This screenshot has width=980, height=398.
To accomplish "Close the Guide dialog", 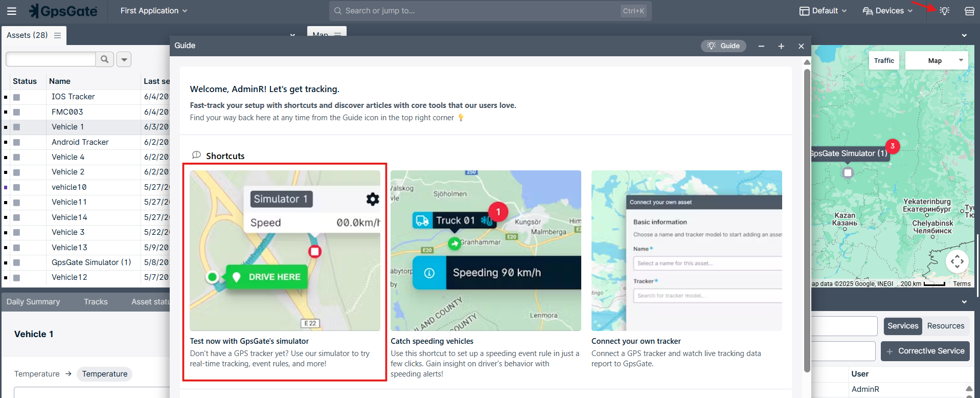I will point(801,46).
